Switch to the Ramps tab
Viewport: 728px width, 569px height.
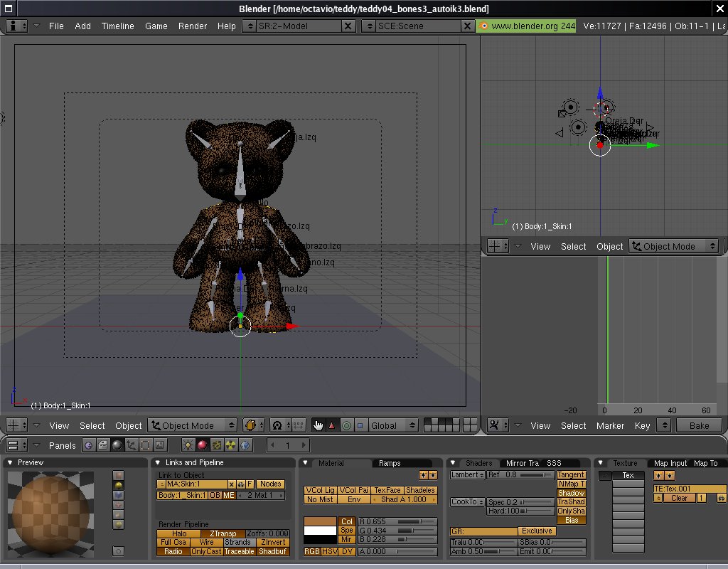(x=390, y=463)
